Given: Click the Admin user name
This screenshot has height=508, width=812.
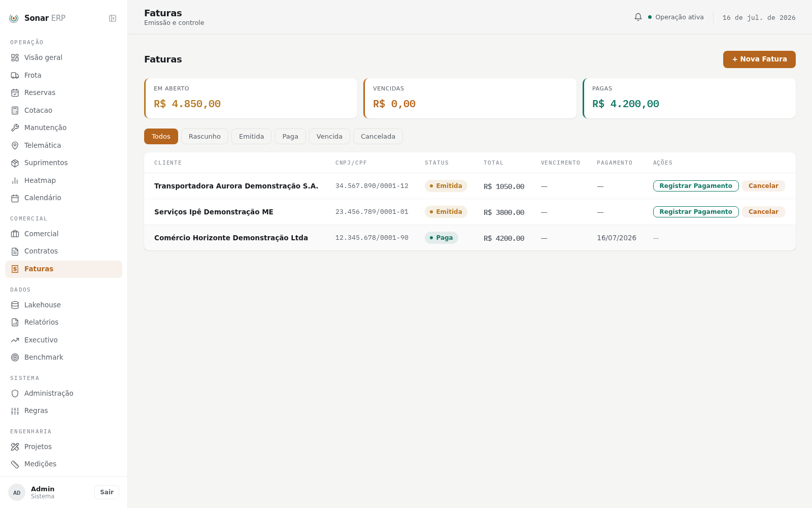Looking at the screenshot, I should click(43, 489).
